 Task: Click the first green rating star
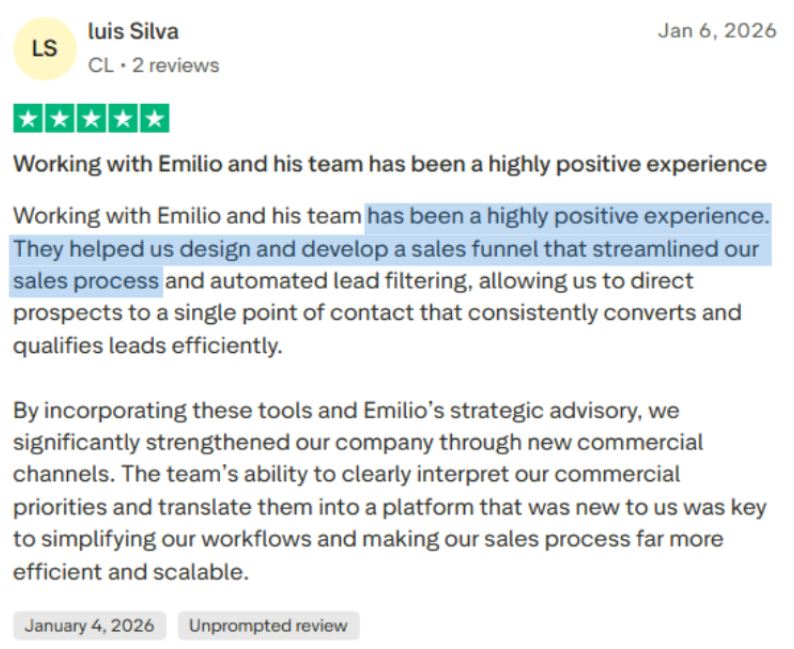pyautogui.click(x=28, y=118)
